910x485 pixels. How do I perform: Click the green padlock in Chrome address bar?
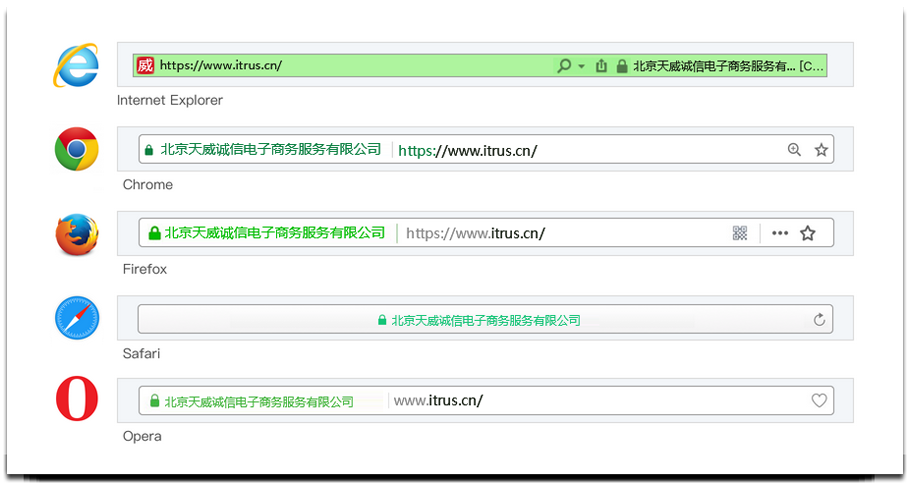[x=149, y=150]
